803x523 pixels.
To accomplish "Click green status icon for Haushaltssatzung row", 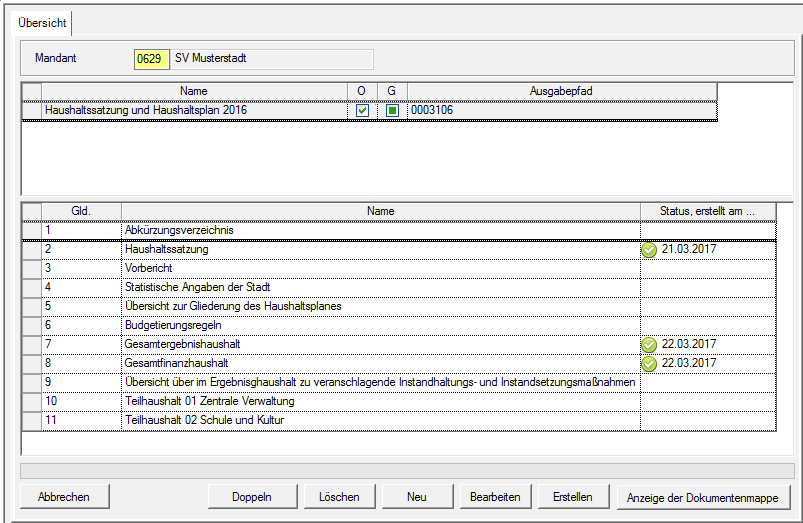I will pos(649,250).
